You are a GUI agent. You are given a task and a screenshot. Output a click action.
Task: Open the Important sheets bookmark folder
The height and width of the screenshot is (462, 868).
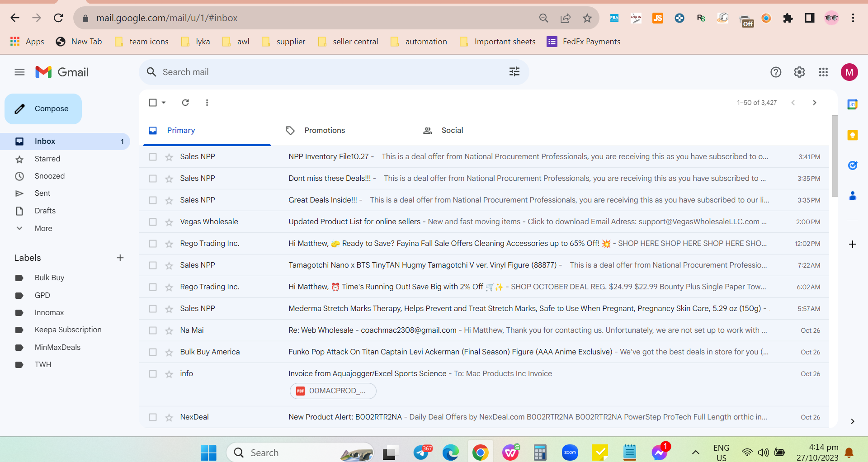(x=497, y=42)
